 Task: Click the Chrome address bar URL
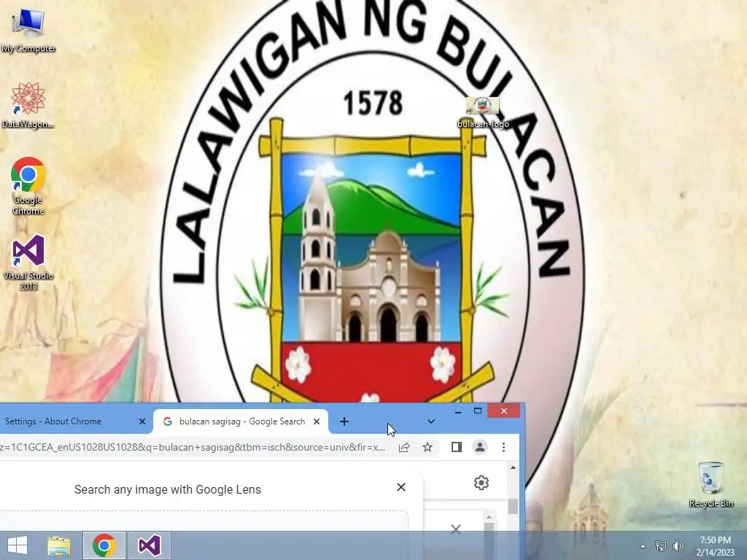click(x=193, y=448)
